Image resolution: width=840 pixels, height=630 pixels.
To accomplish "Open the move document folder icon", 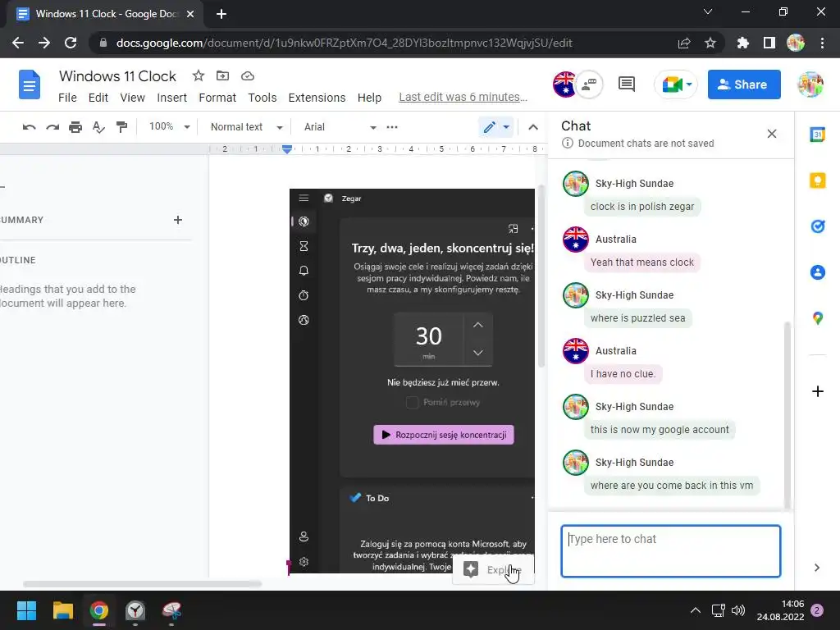I will (x=222, y=75).
